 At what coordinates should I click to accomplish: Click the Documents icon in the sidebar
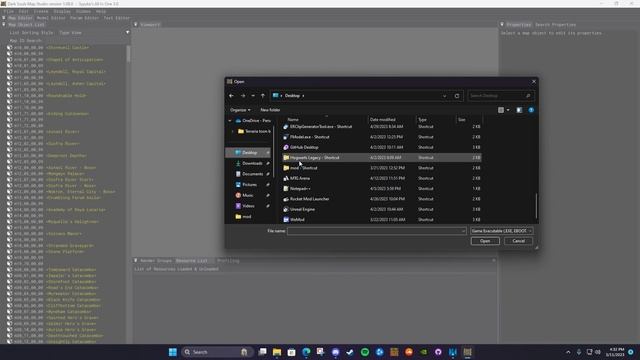[238, 174]
